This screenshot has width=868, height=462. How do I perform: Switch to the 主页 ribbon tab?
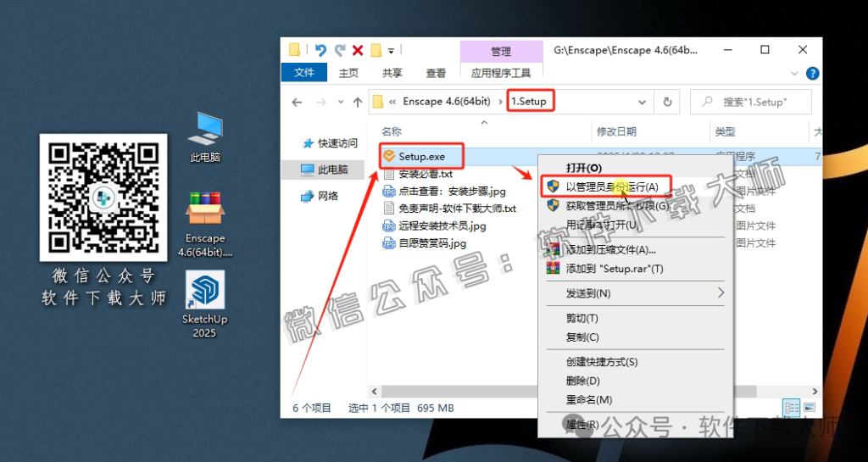pos(348,73)
